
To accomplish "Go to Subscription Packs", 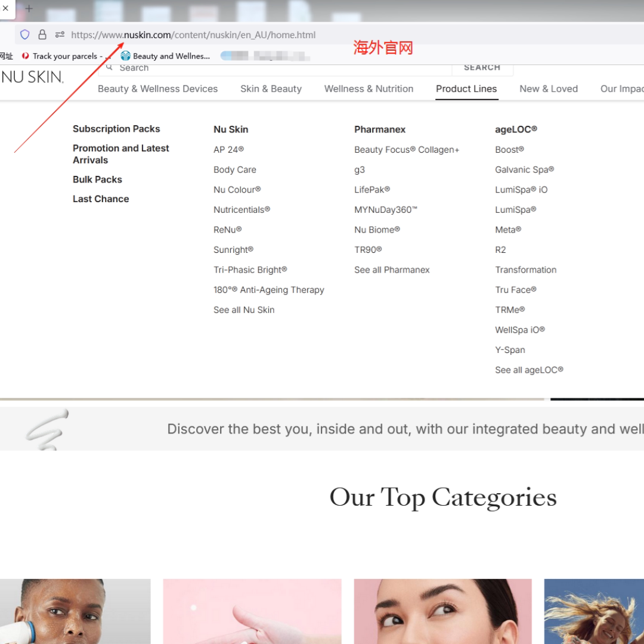I will point(116,129).
